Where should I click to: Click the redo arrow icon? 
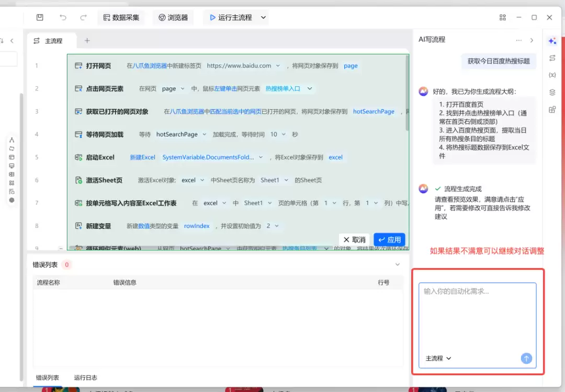(x=83, y=17)
